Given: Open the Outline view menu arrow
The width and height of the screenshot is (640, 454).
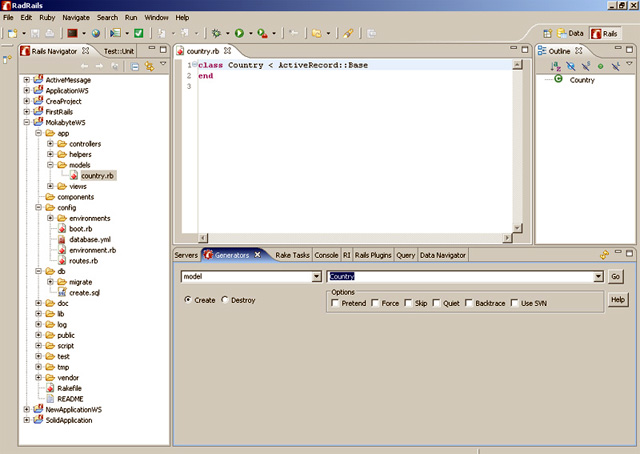Looking at the screenshot, I should 629,64.
